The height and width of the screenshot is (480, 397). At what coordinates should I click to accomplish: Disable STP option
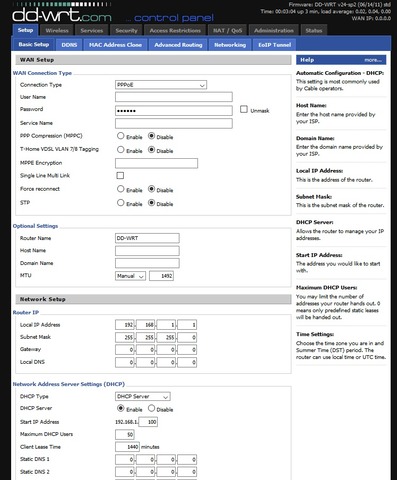151,203
